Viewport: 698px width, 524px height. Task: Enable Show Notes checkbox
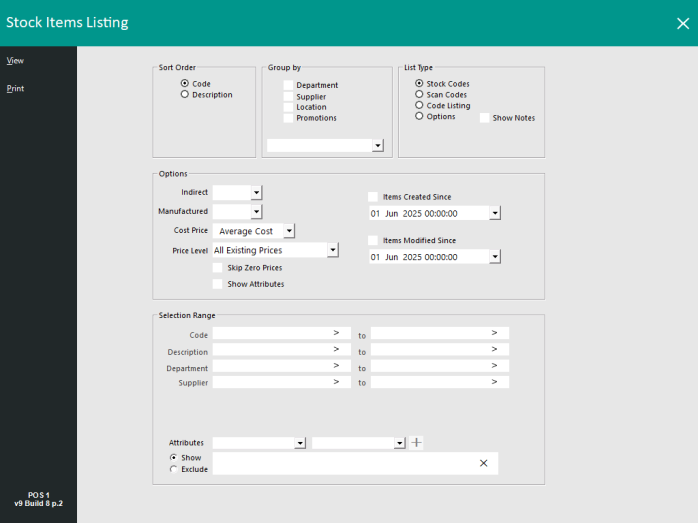tap(485, 118)
